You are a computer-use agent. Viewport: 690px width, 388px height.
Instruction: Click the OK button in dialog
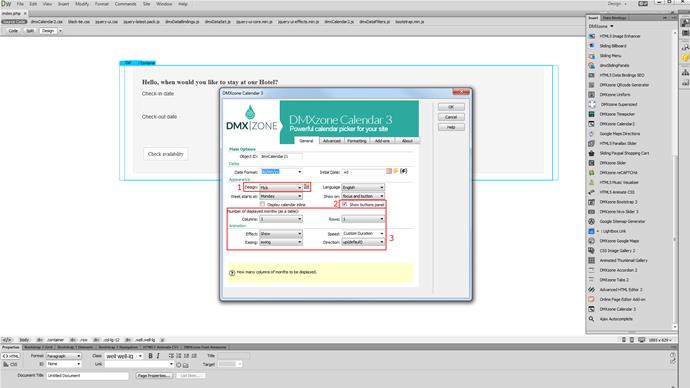pos(451,107)
